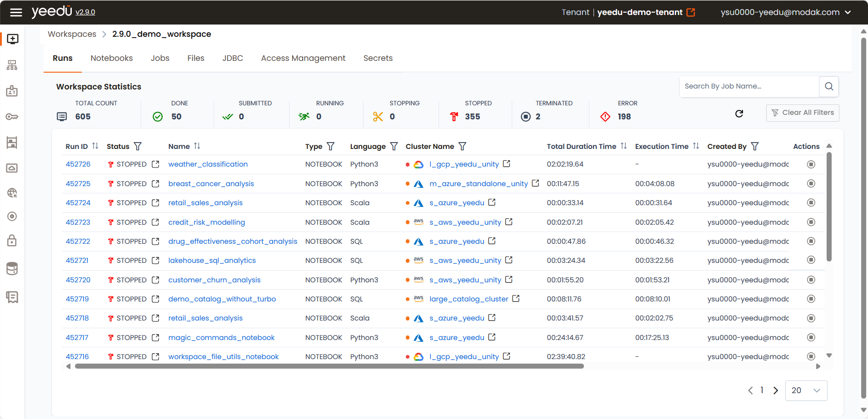Screen dimensions: 868x419
Task: Open s_aws_yeedu_unity cluster for run 452721
Action: point(465,261)
